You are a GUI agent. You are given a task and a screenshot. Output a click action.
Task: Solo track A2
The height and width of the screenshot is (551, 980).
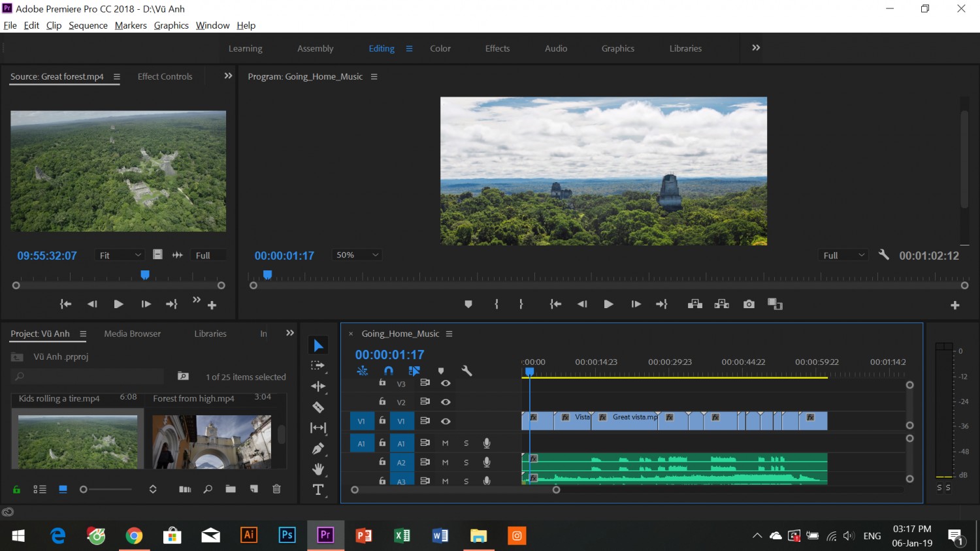[466, 462]
